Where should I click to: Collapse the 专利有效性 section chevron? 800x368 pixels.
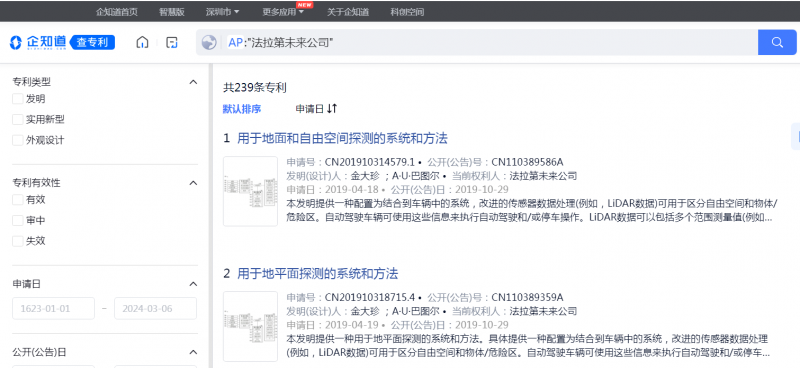[x=193, y=183]
